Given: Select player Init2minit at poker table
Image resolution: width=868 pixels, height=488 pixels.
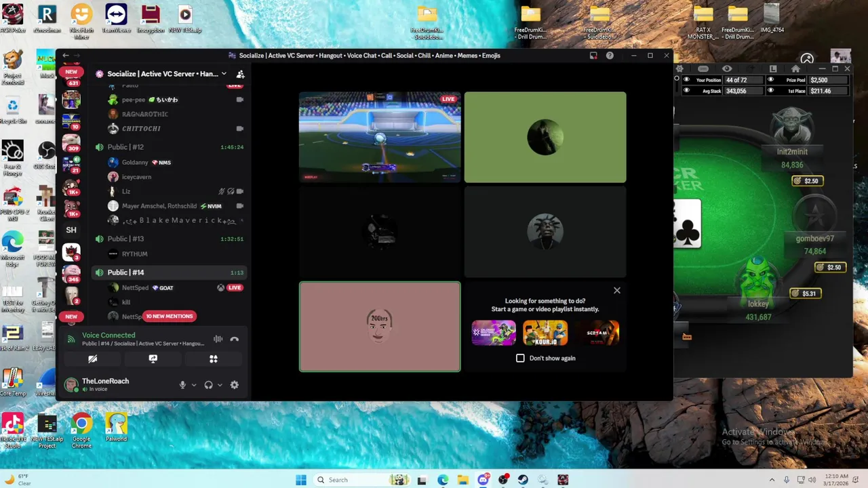Looking at the screenshot, I should click(792, 139).
